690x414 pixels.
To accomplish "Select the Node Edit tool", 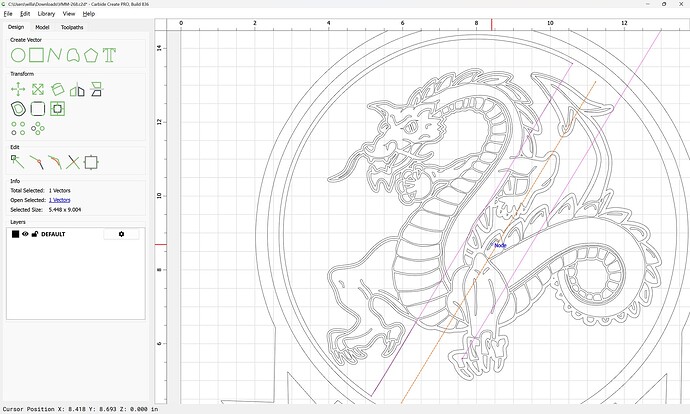I will (x=18, y=161).
